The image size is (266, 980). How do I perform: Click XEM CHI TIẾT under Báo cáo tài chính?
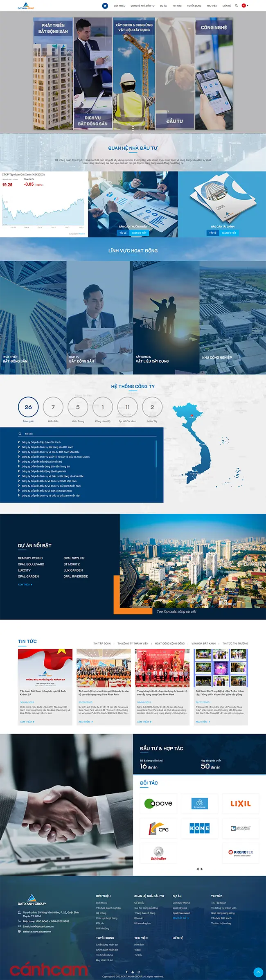click(229, 233)
